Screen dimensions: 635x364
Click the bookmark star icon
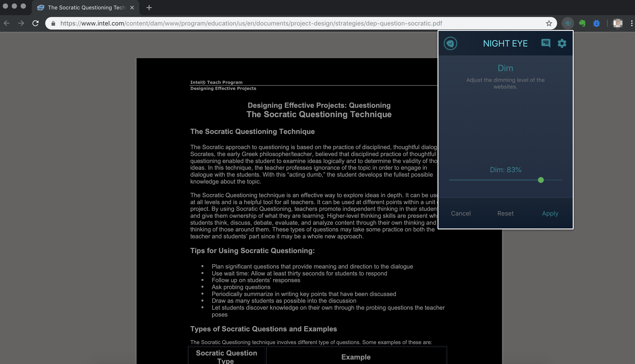coord(549,23)
